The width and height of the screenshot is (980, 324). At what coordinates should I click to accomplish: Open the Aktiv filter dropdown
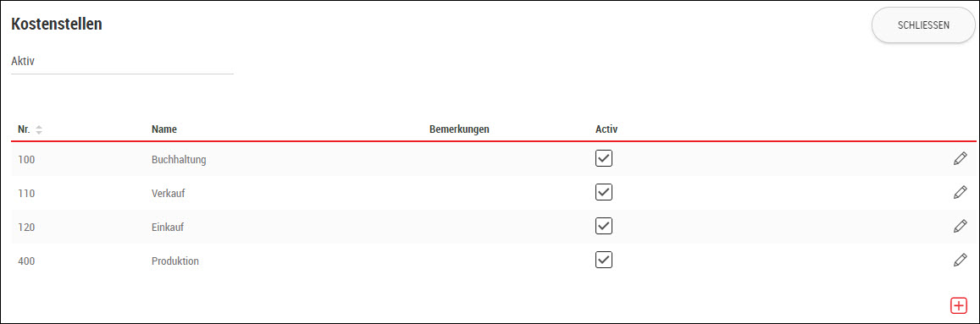pos(122,63)
